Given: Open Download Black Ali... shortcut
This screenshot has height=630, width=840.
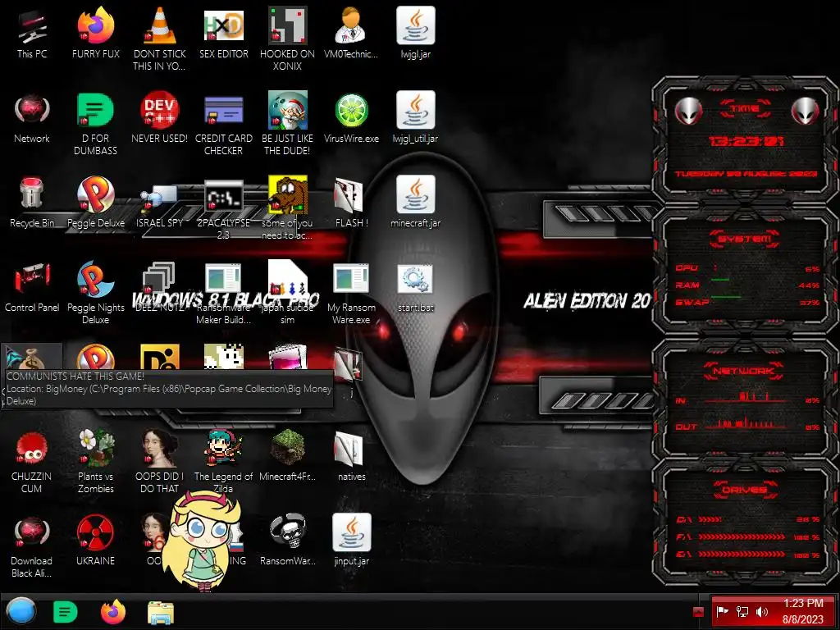Looking at the screenshot, I should (x=32, y=532).
